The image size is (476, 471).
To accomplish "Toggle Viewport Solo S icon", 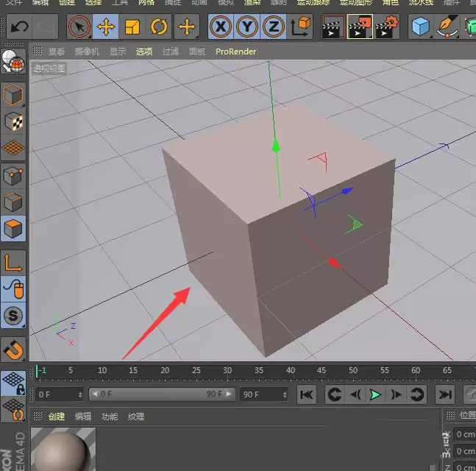I will click(x=13, y=316).
